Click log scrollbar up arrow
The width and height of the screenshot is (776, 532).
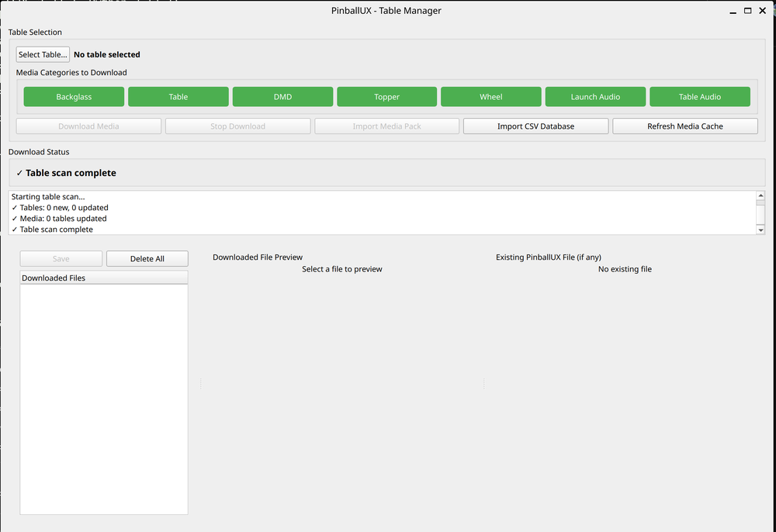(x=760, y=195)
